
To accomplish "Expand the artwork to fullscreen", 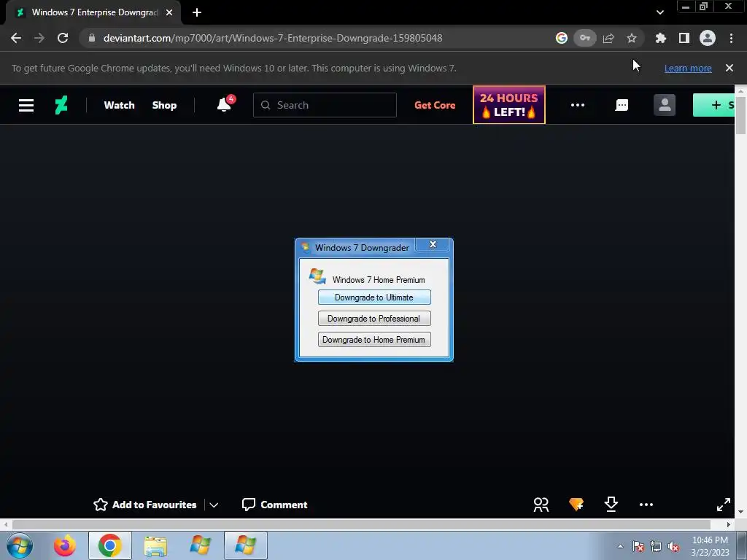I will 723,505.
